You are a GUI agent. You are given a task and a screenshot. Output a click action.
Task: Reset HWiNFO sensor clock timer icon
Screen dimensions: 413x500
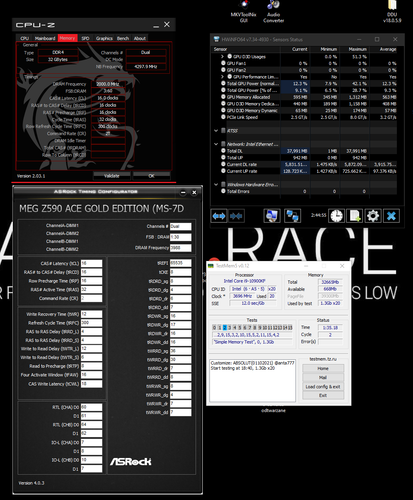tap(336, 216)
